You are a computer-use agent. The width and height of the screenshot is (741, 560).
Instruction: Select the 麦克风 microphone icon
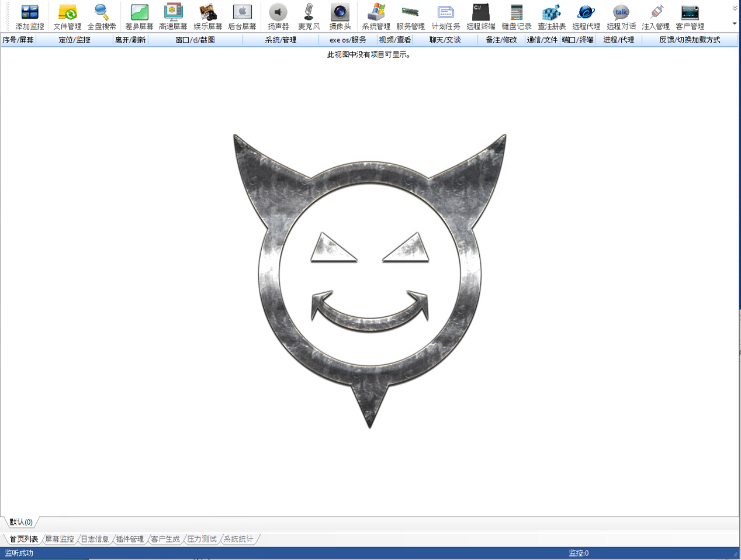click(309, 17)
